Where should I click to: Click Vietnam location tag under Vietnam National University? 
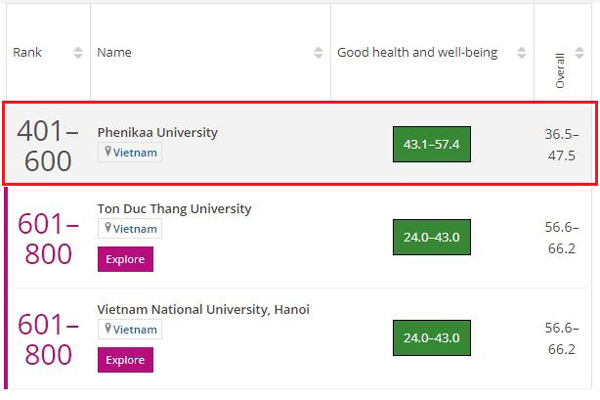click(130, 330)
